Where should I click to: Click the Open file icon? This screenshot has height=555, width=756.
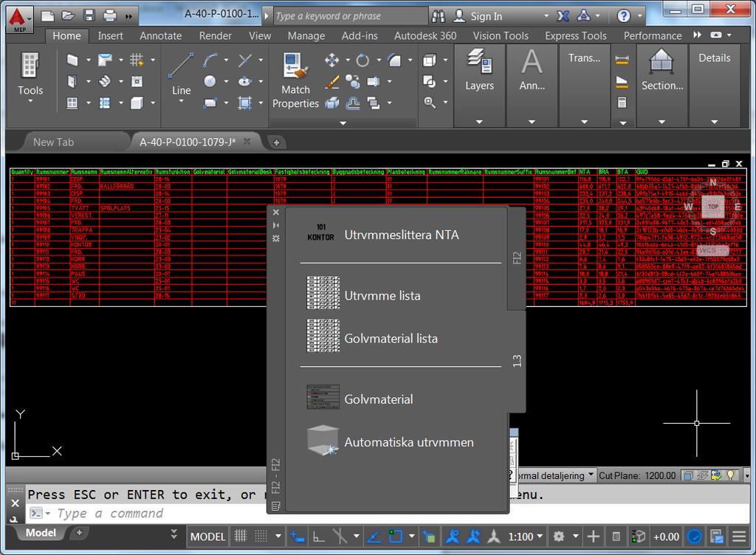69,16
